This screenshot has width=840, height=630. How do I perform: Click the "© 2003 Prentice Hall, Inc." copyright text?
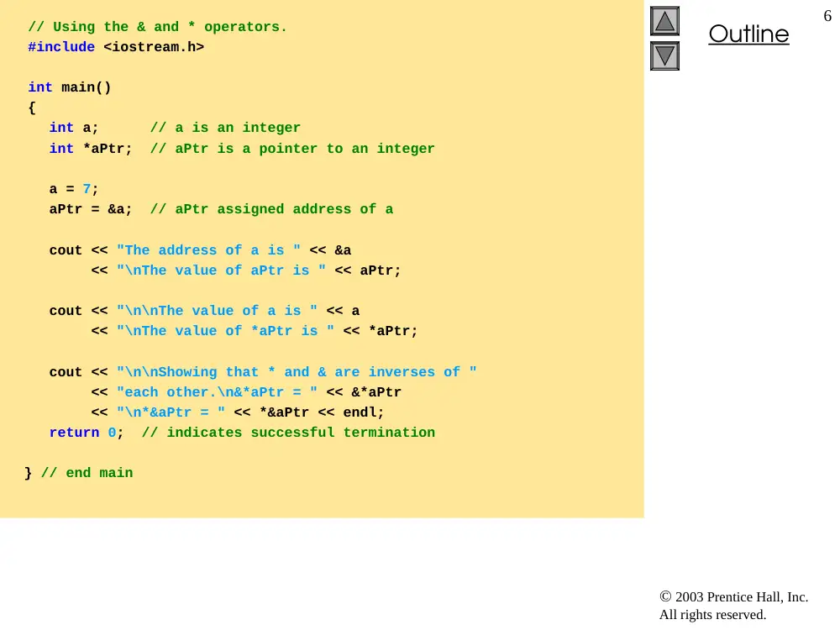[734, 596]
